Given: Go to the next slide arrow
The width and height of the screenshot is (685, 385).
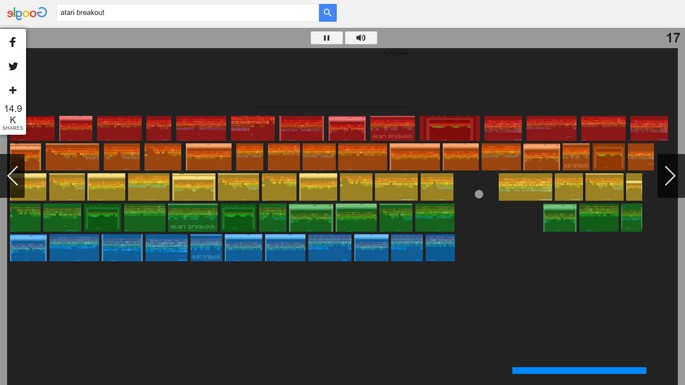Looking at the screenshot, I should pos(671,176).
